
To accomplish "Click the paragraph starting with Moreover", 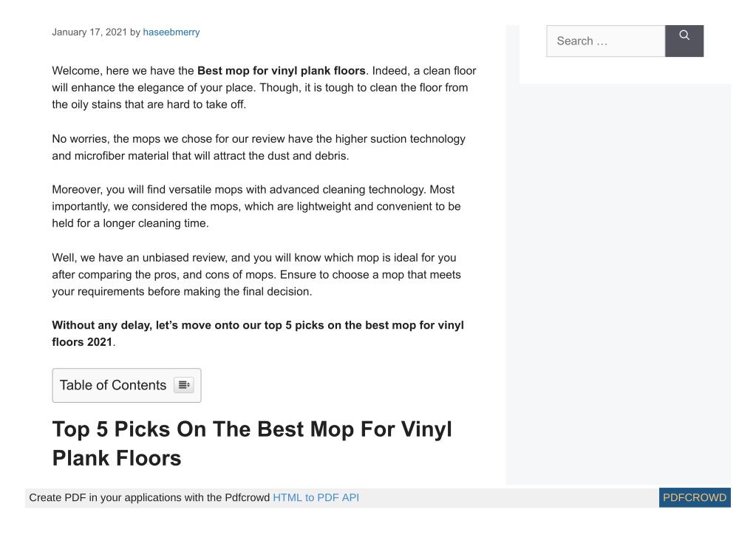I will click(x=256, y=206).
